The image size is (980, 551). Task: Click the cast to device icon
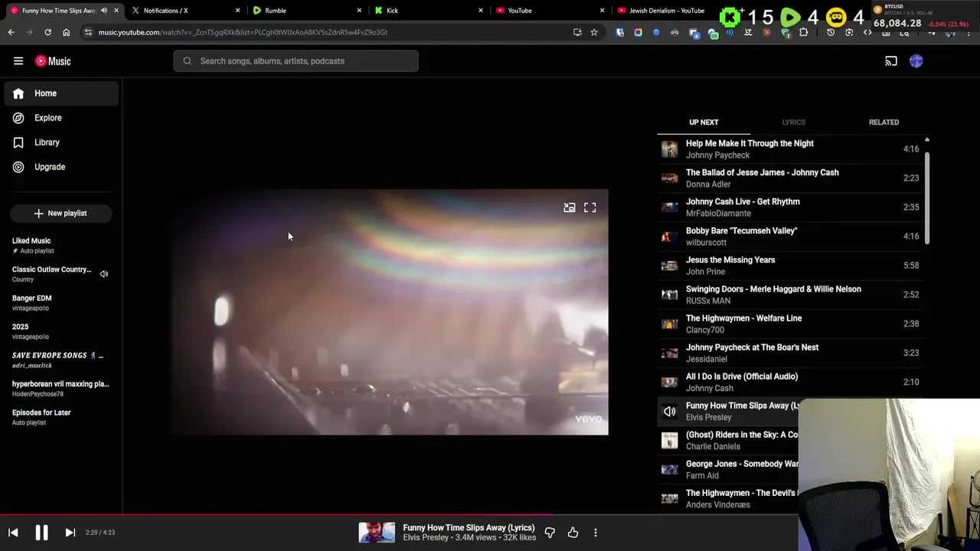click(x=891, y=61)
